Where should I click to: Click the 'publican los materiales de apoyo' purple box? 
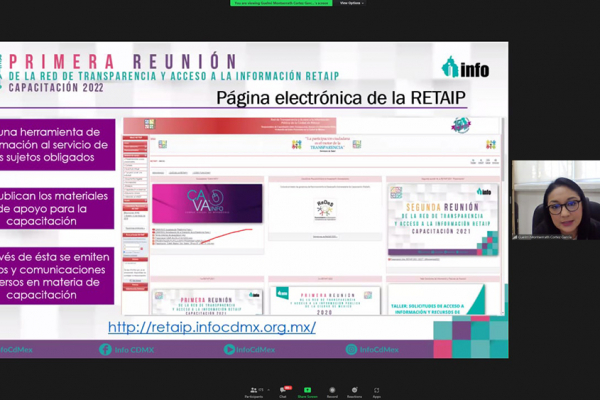pyautogui.click(x=57, y=208)
